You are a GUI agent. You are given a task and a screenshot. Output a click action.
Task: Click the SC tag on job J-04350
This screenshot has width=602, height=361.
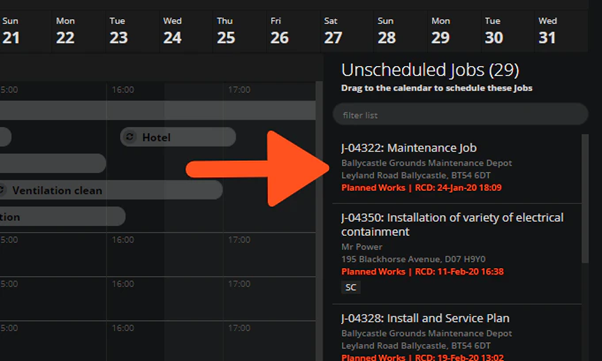[x=351, y=287]
